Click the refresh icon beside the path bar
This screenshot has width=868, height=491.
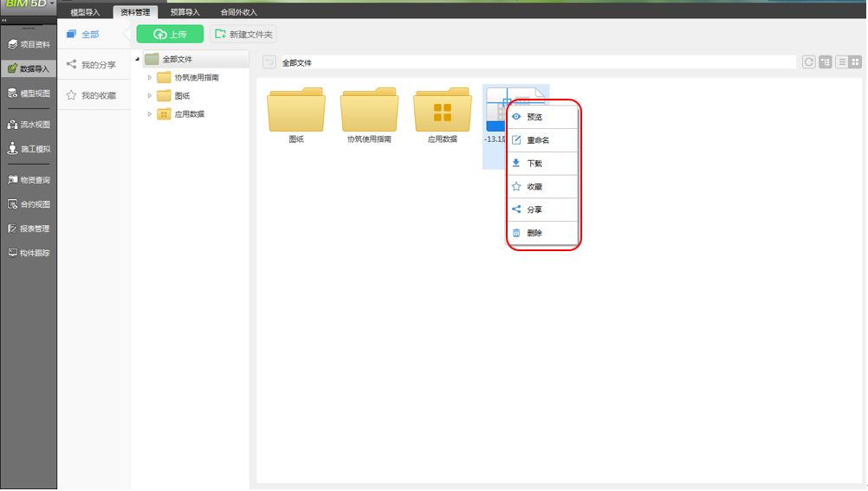(x=809, y=62)
